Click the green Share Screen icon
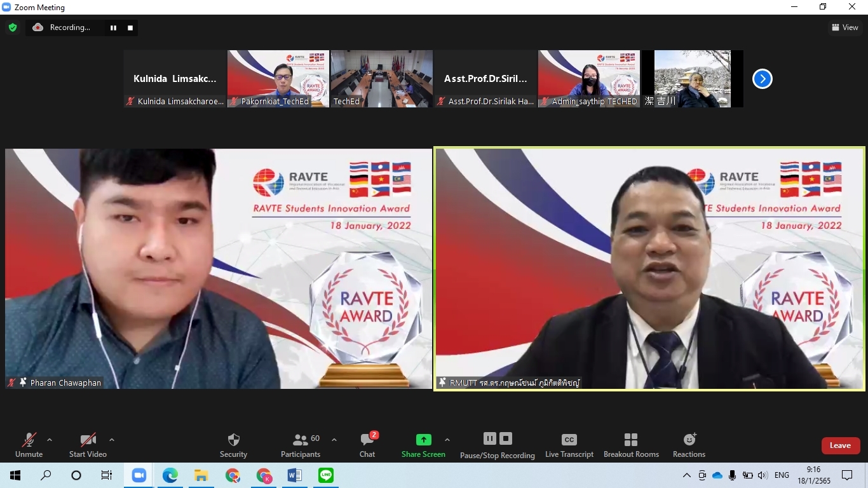Screen dimensions: 868x488 (423, 440)
